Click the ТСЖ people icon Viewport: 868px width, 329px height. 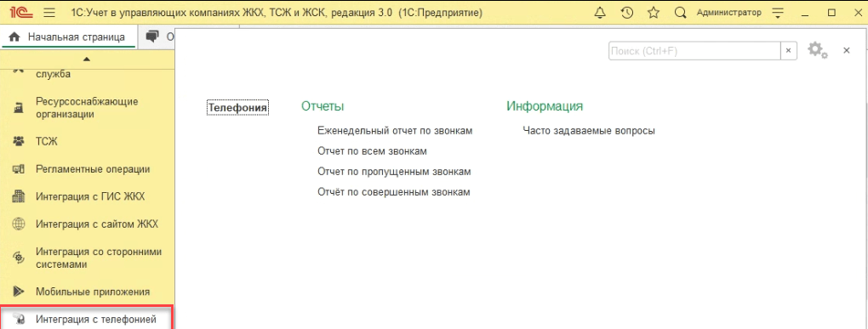tap(19, 142)
